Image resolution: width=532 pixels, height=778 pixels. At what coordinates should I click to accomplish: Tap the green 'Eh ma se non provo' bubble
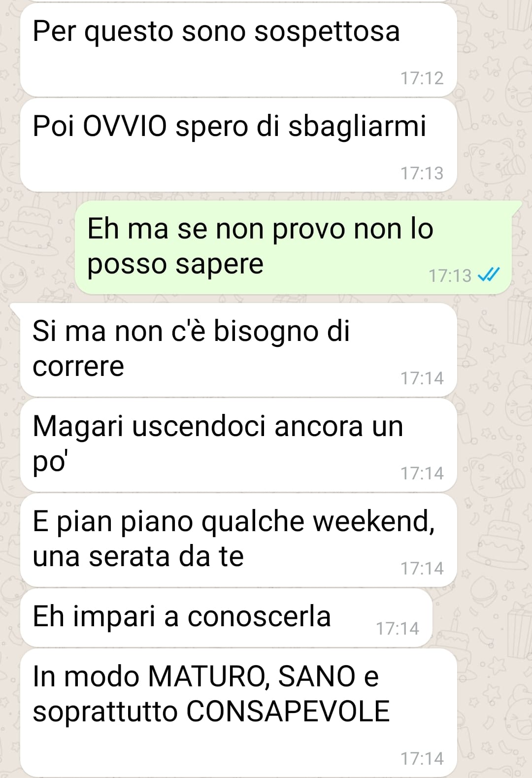tap(294, 247)
